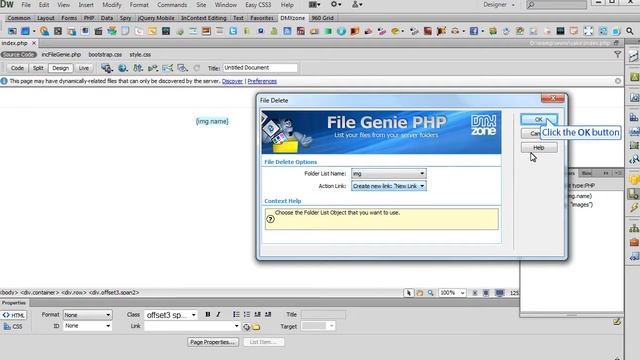Click the Multiscreen preview icon
Screen dimensions: 640x360
pos(107,68)
